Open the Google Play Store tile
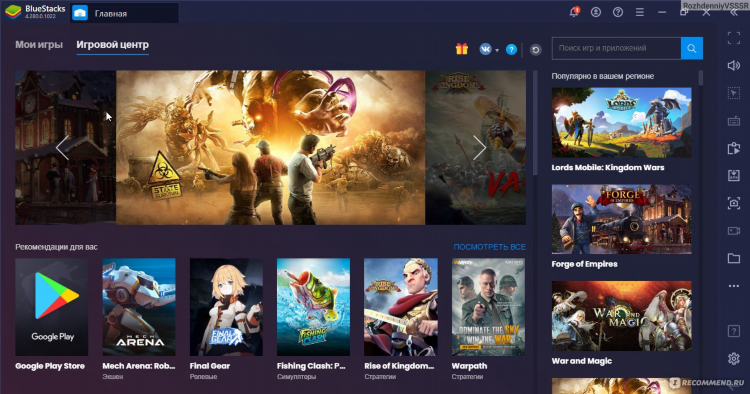This screenshot has width=750, height=394. [52, 307]
